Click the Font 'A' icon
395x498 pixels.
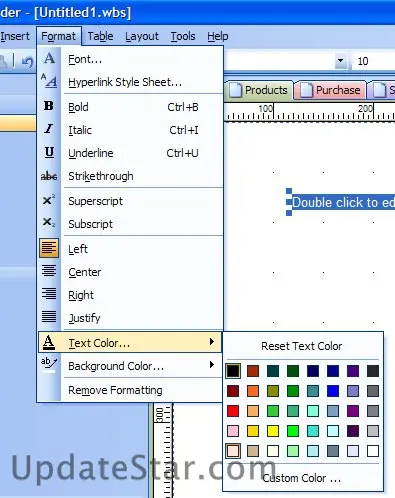49,59
